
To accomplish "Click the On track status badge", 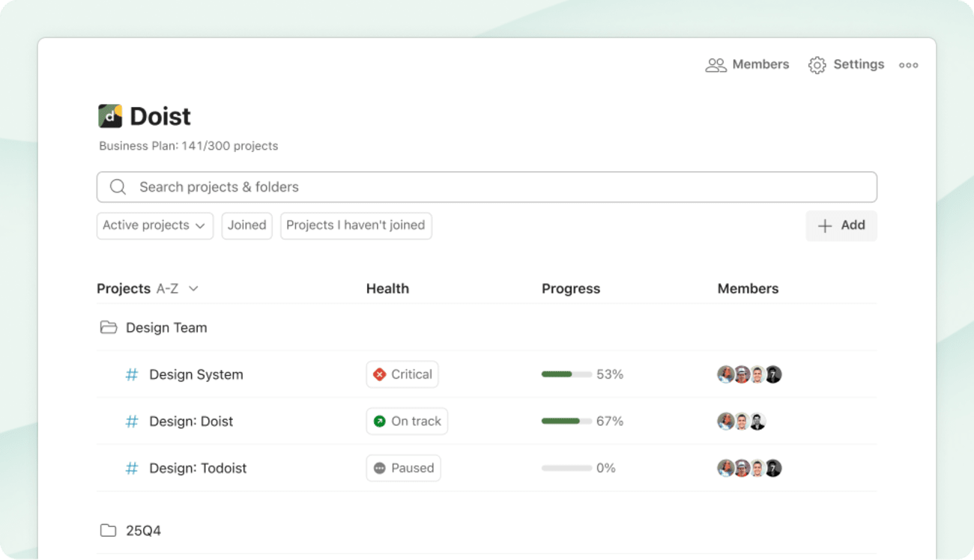I will 407,421.
